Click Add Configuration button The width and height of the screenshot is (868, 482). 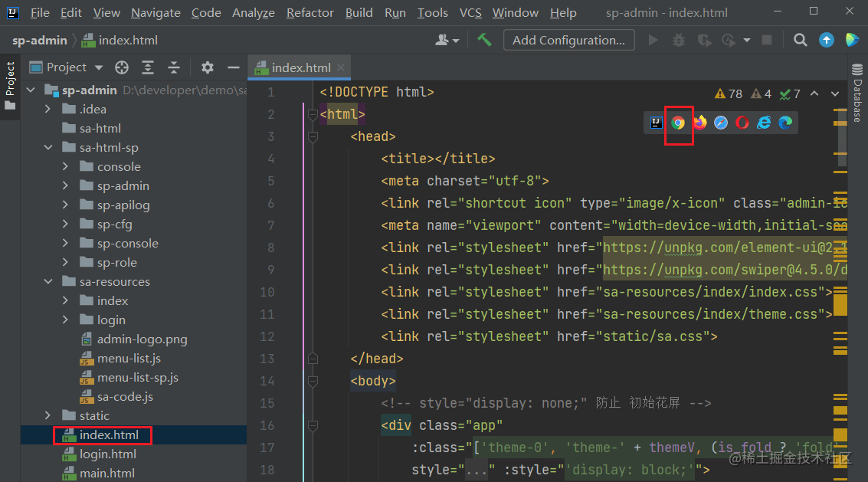(568, 40)
